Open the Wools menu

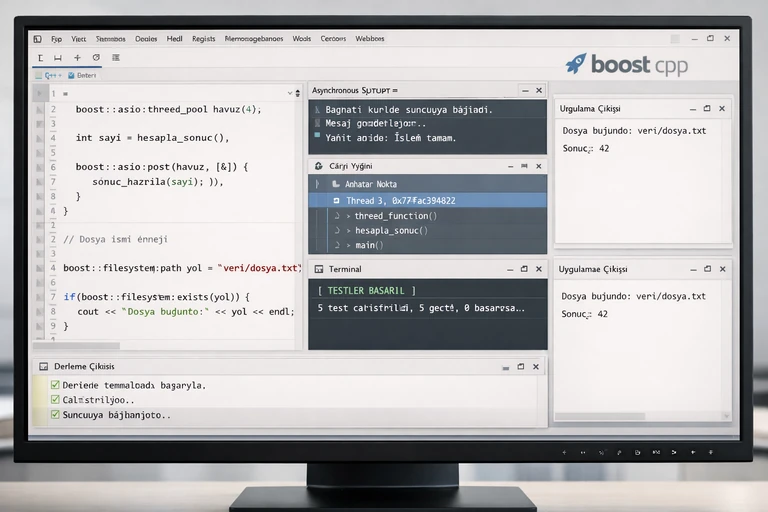point(302,39)
